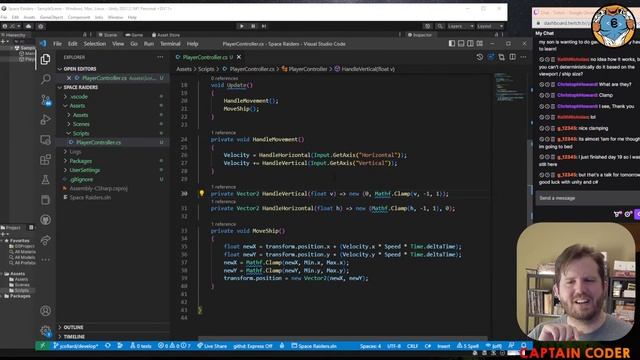This screenshot has width=640, height=360.
Task: Open the Run and Debug view
Action: pyautogui.click(x=45, y=120)
